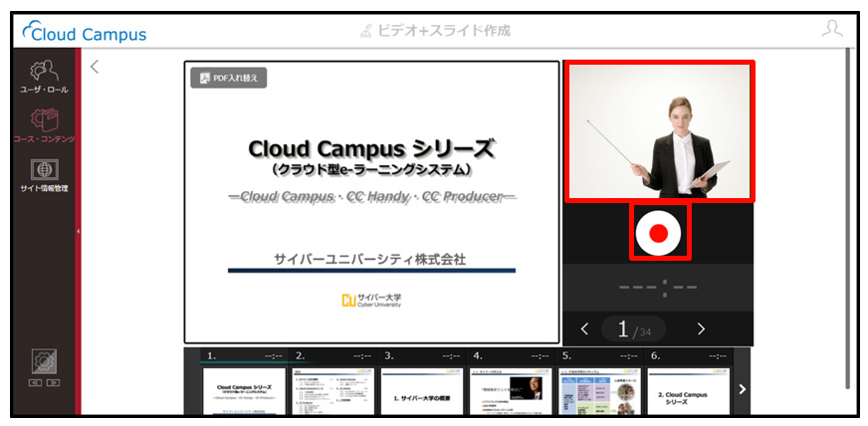Click the PDF入れ替え button
The width and height of the screenshot is (868, 426).
click(x=229, y=78)
